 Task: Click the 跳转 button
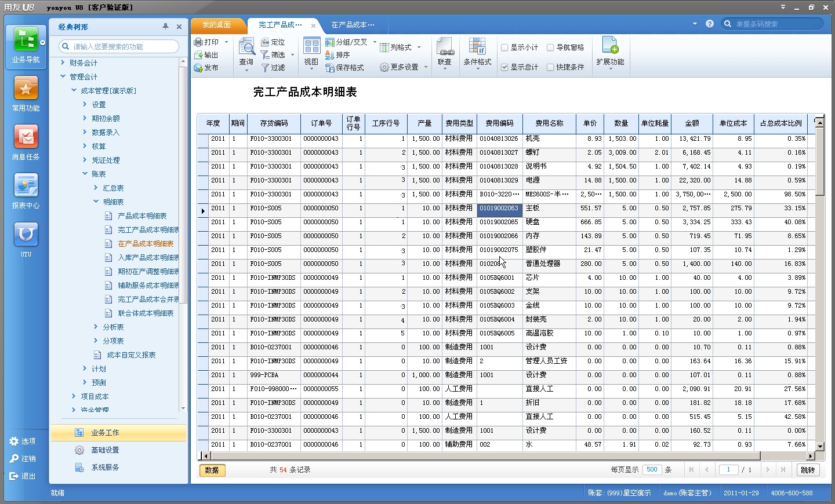click(808, 470)
